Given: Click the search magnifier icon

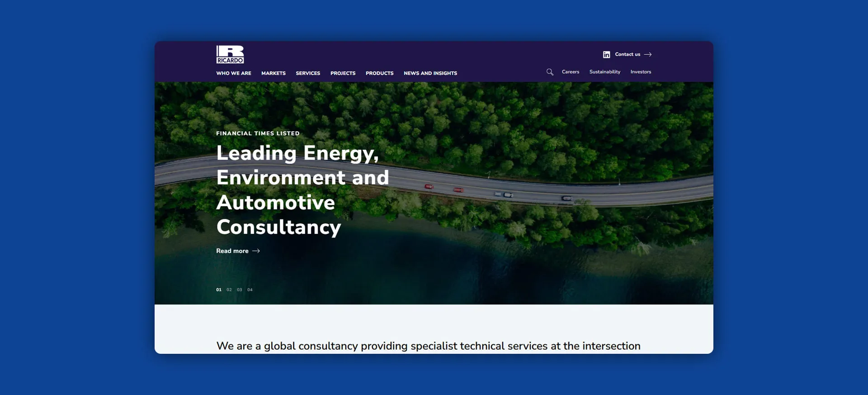Looking at the screenshot, I should (x=550, y=72).
